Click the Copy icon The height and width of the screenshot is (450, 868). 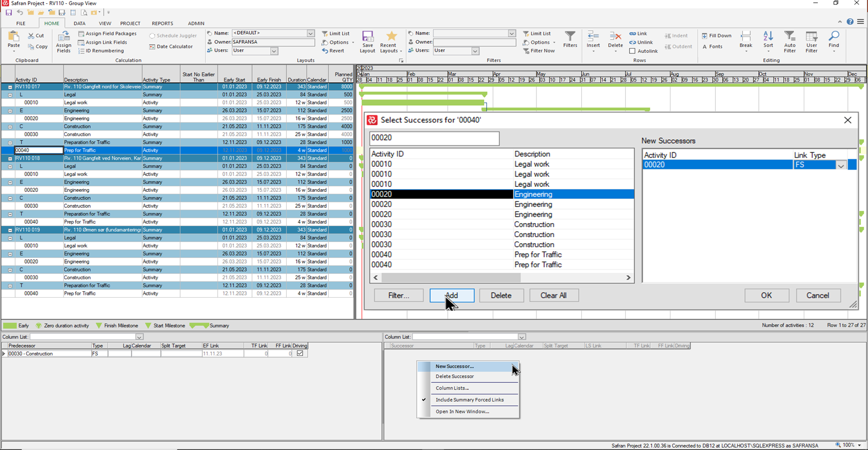(31, 46)
